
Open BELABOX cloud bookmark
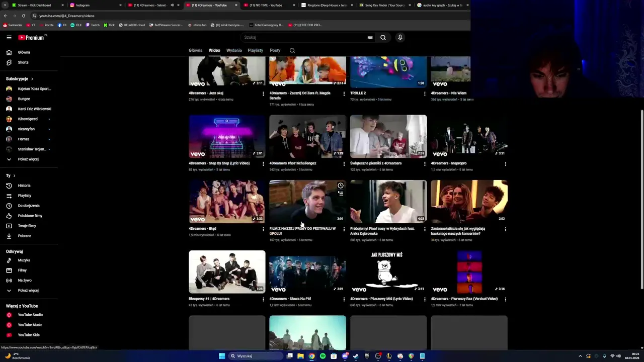pyautogui.click(x=131, y=25)
